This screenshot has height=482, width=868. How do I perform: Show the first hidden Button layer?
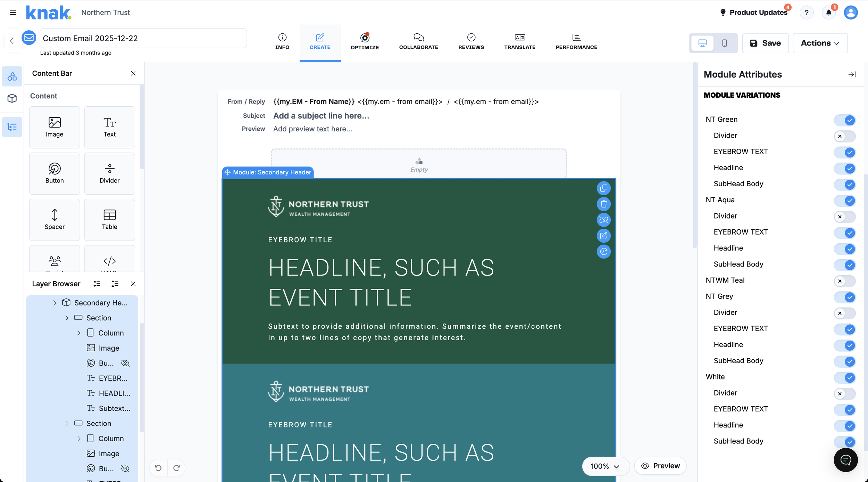125,363
